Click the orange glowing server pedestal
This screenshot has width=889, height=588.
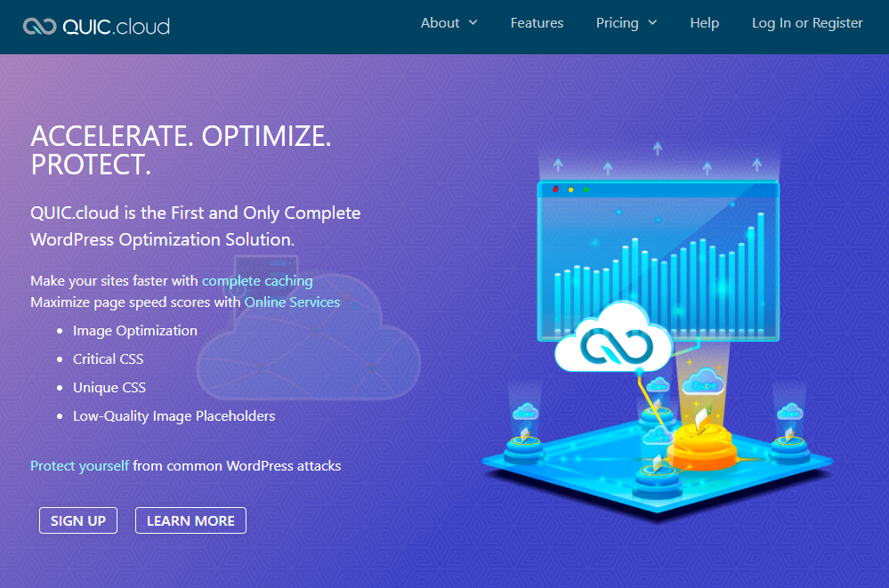(x=702, y=448)
